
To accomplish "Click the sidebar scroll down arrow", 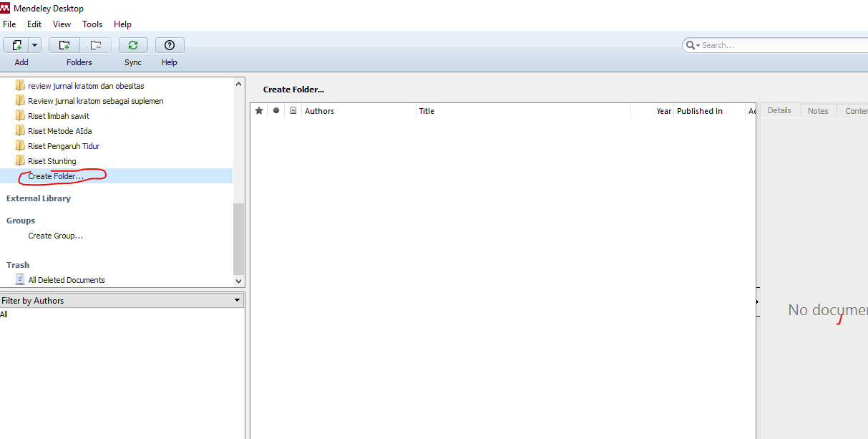I will coord(239,281).
